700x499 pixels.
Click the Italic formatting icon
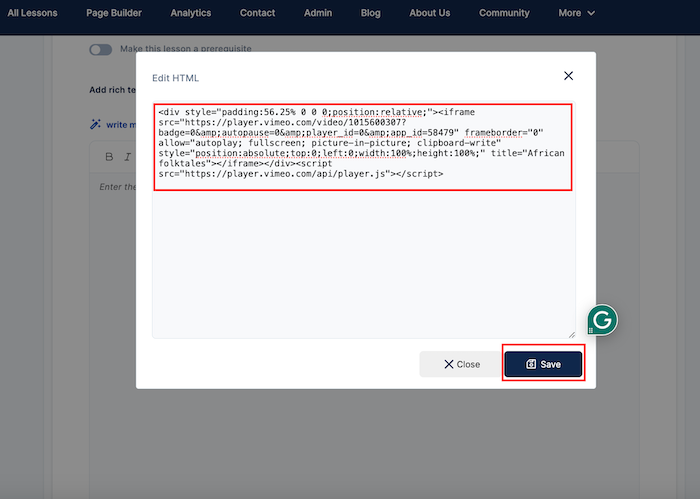point(128,157)
